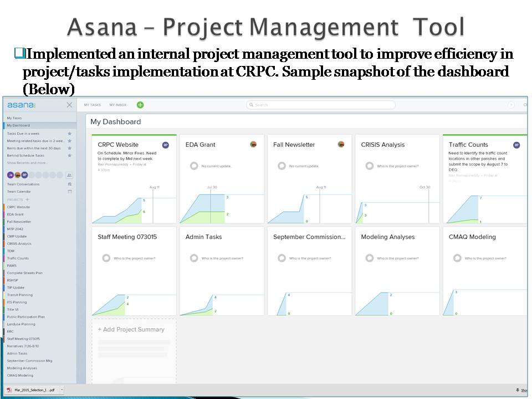Open Team Conversations

tap(23, 184)
